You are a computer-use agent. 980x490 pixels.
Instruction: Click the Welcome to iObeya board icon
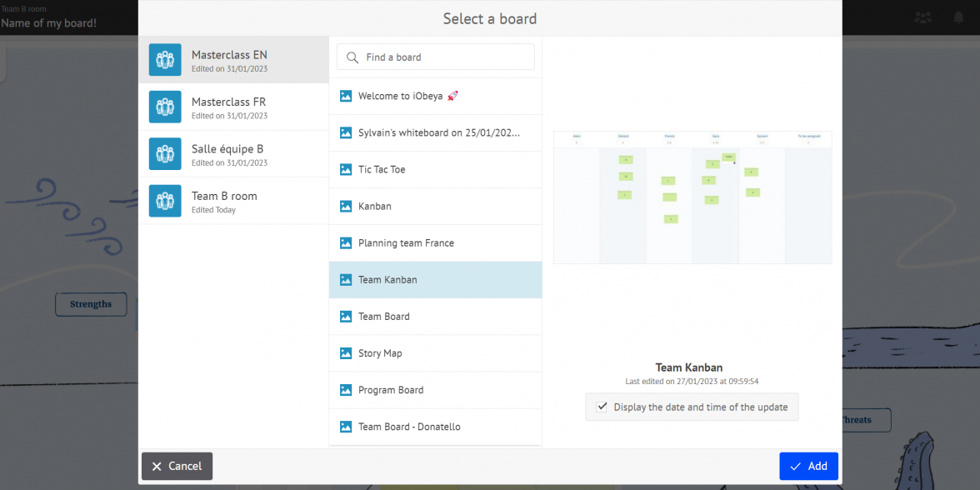click(345, 96)
